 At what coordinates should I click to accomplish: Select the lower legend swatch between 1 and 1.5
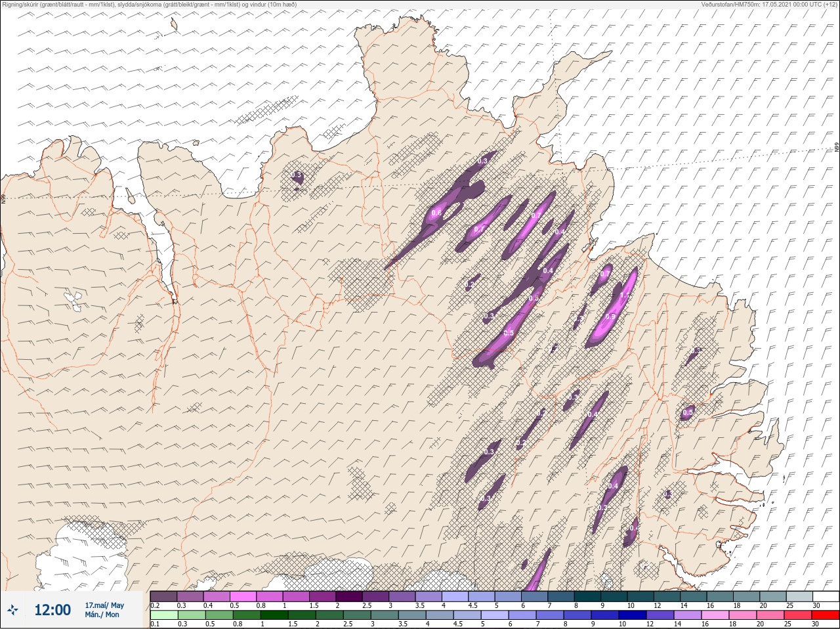point(274,616)
